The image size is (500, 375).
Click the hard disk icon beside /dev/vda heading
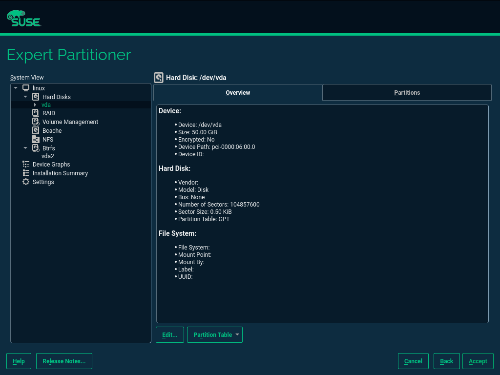tap(159, 78)
